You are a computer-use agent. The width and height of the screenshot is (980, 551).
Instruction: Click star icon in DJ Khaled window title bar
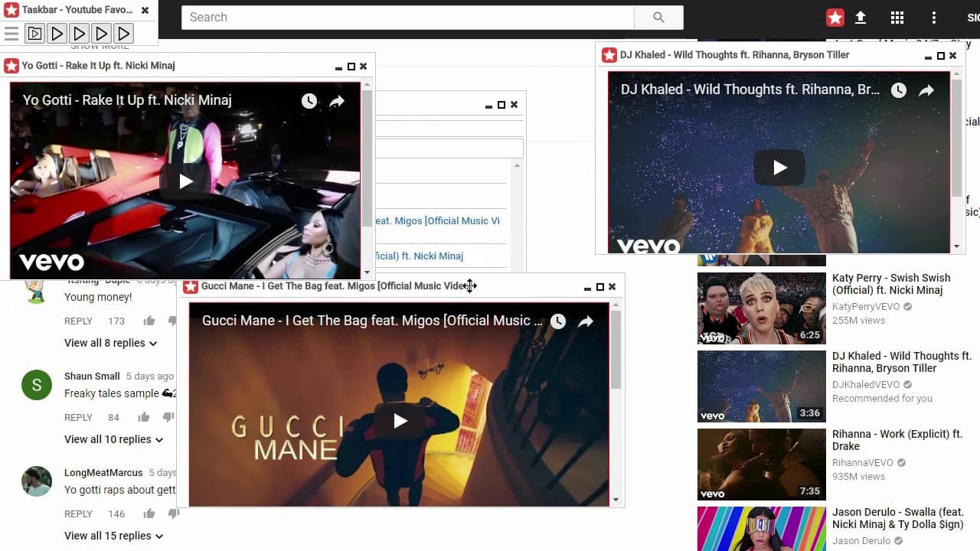point(609,55)
